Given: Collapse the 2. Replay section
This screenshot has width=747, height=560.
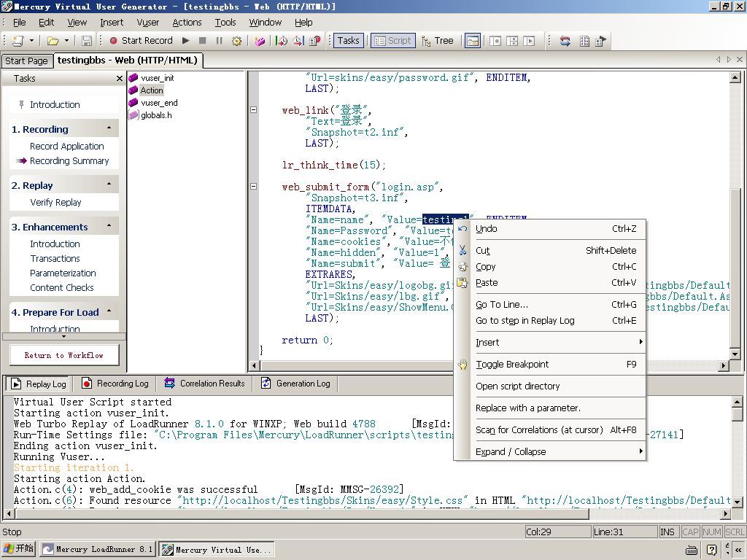Looking at the screenshot, I should tap(109, 184).
